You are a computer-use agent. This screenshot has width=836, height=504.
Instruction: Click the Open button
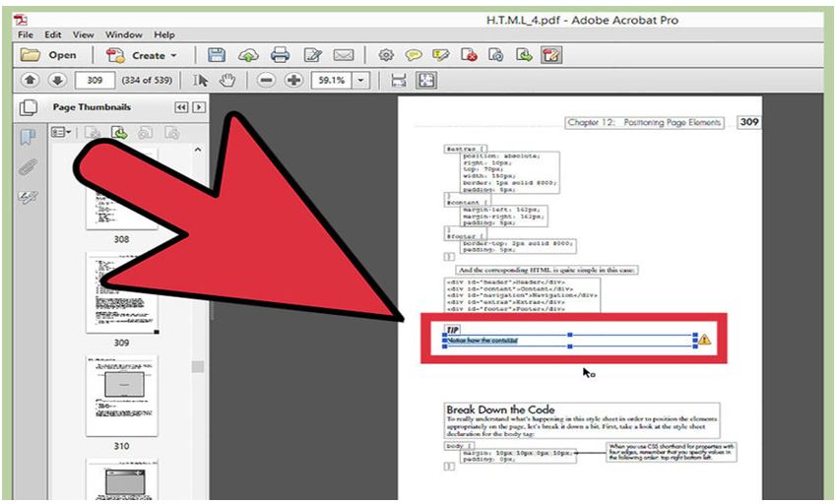point(50,55)
